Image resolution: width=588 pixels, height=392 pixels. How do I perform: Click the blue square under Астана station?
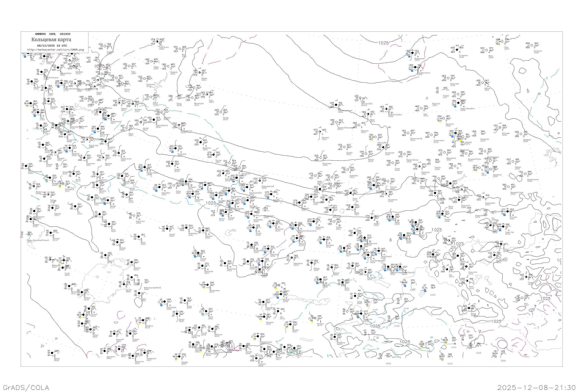click(250, 231)
